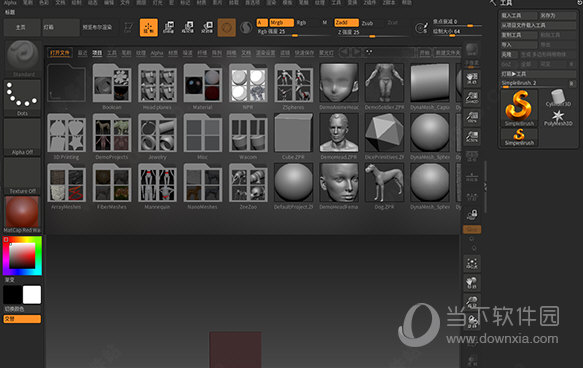Load the Dog.ZPR project
This screenshot has width=583, height=368.
pos(384,183)
